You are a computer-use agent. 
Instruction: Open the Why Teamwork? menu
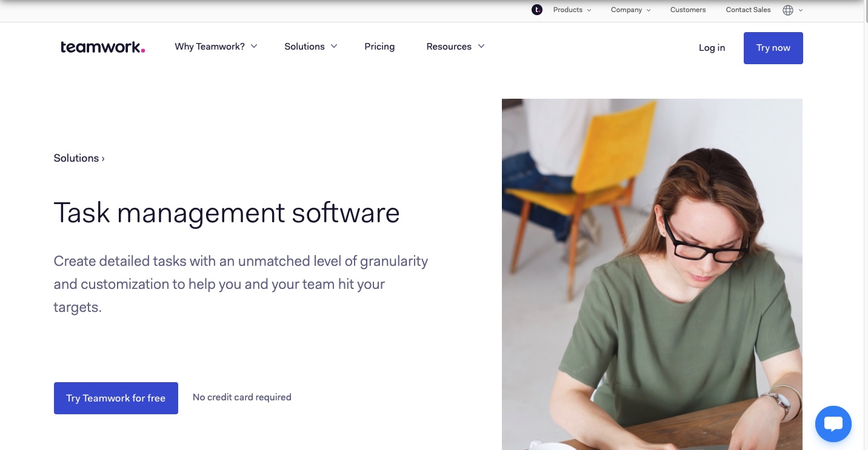click(216, 47)
